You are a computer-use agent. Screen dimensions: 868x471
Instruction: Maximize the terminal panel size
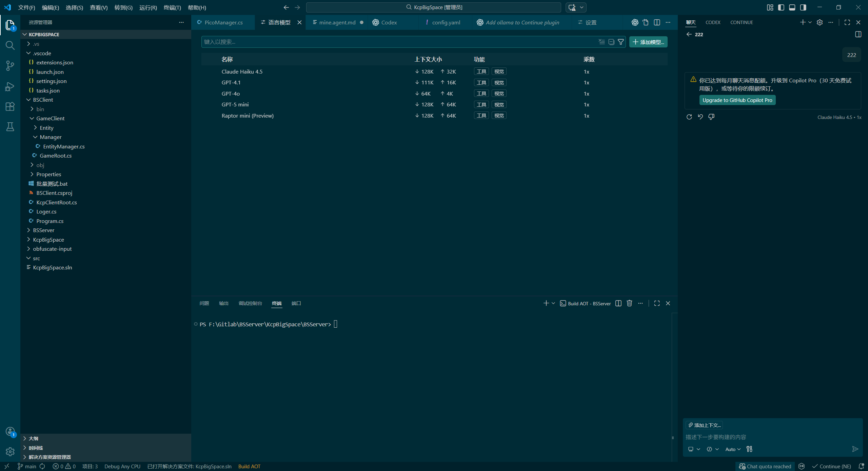point(657,303)
